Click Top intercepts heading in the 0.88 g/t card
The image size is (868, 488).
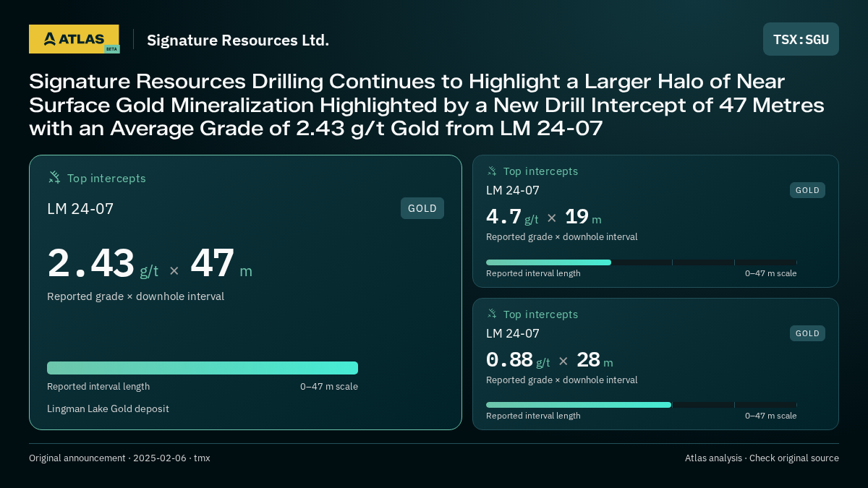pyautogui.click(x=540, y=314)
